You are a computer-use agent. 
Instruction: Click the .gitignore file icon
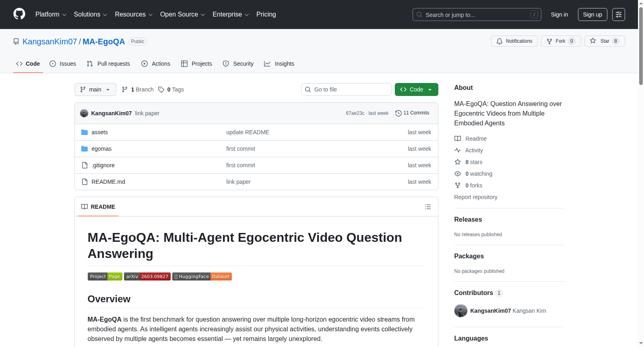85,165
